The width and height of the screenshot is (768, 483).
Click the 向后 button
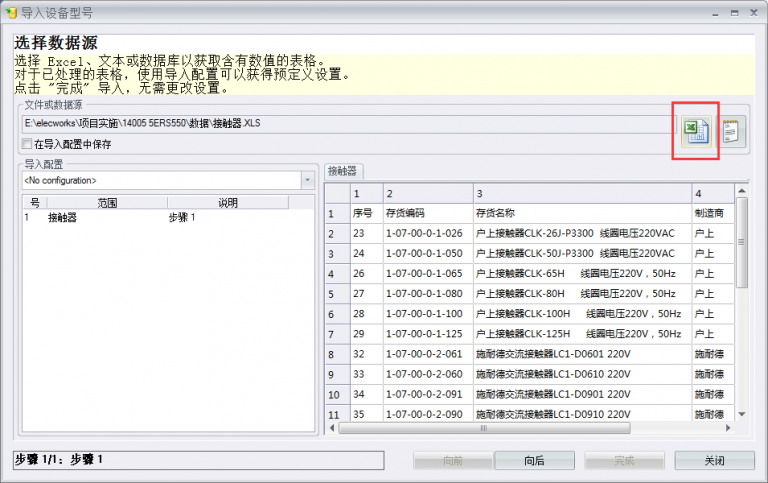point(534,460)
